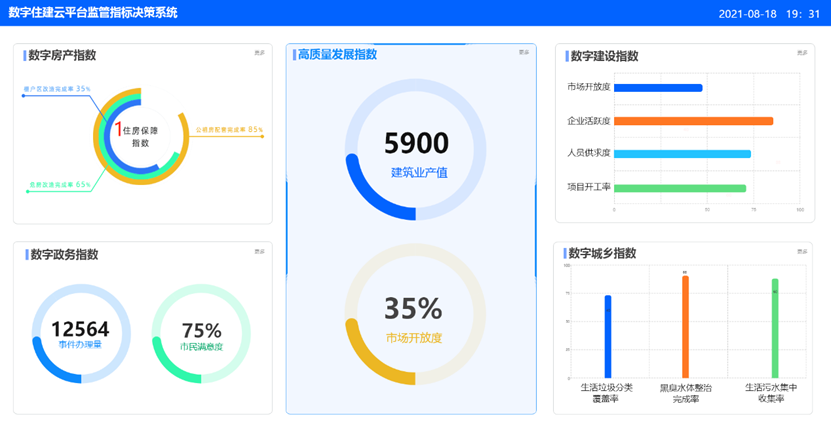
Task: Click the 危房改造完成率 65% label
Action: [60, 185]
